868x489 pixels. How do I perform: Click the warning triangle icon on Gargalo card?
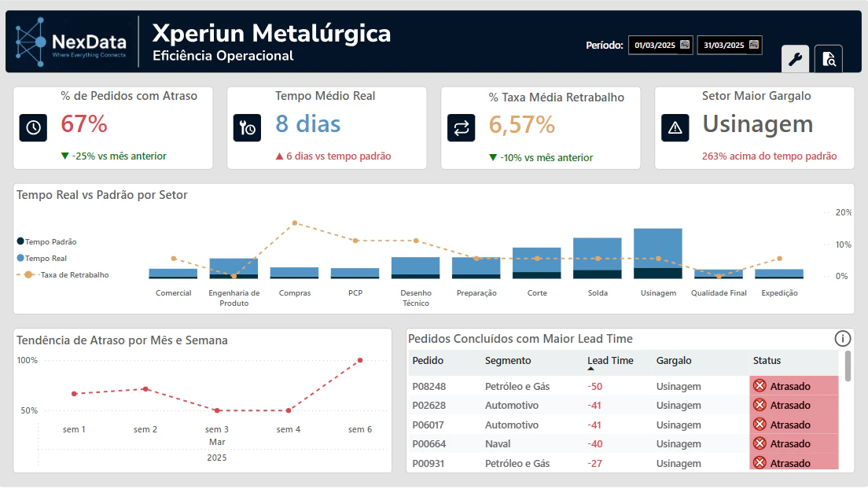pos(675,128)
